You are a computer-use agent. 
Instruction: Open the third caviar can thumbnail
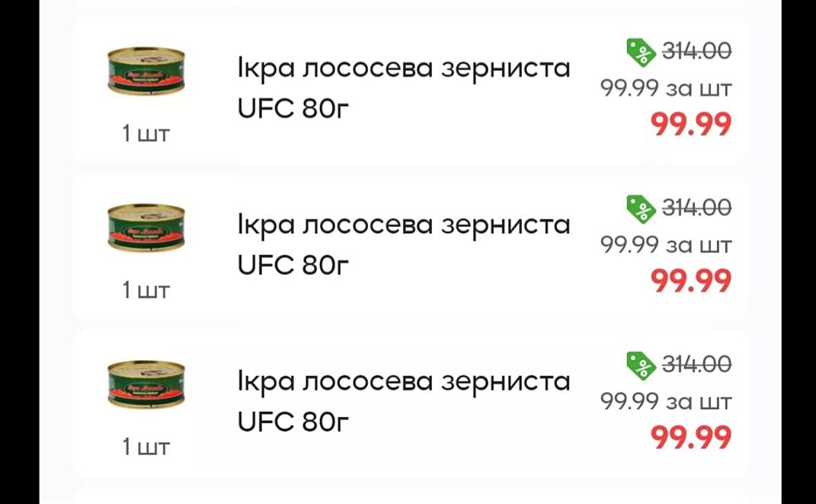(x=146, y=384)
